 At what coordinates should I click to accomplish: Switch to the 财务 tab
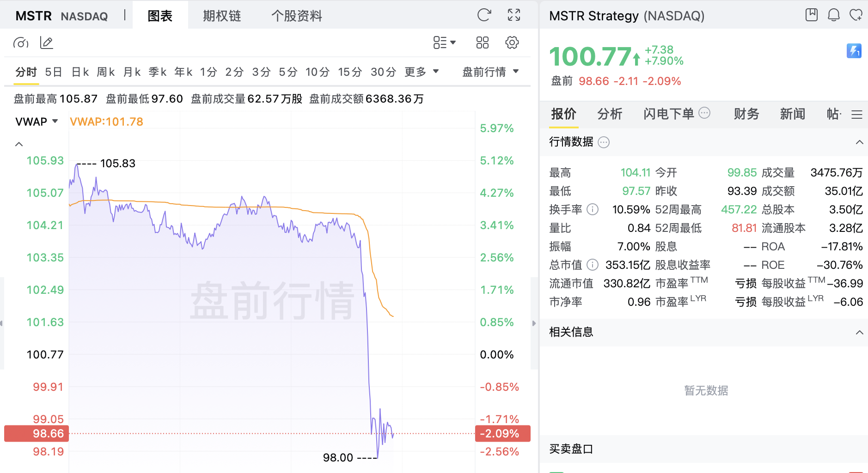(x=746, y=114)
